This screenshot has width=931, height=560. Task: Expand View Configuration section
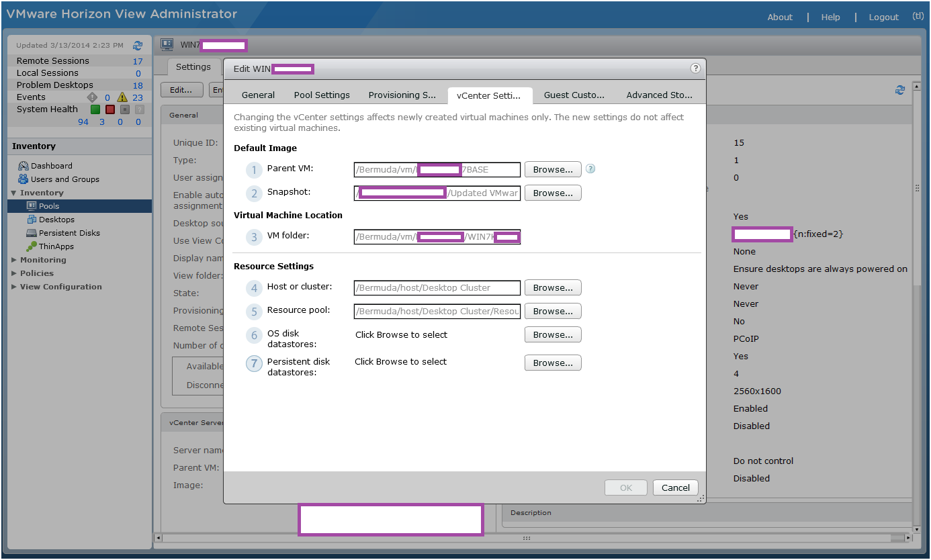coord(14,287)
